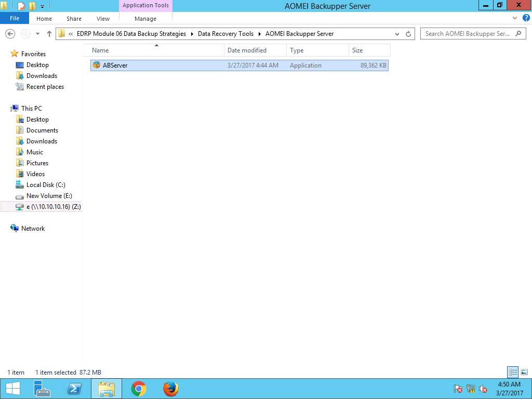Open Downloads under This PC
Screen dimensions: 532x399
click(42, 141)
